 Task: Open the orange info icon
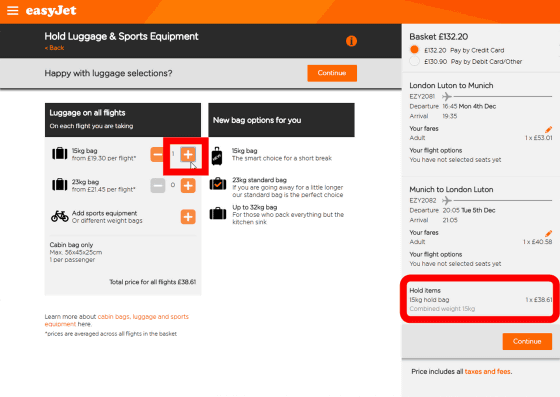[x=351, y=41]
